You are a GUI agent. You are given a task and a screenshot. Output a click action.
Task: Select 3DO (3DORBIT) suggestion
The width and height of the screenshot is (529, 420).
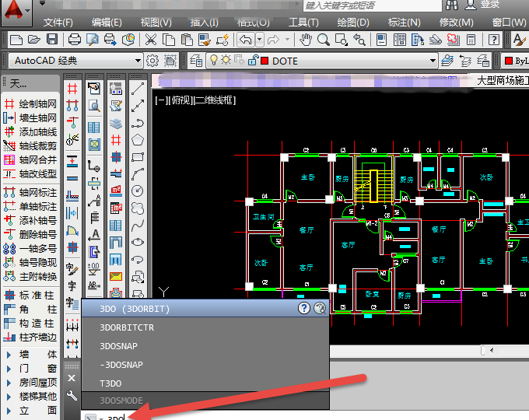(x=205, y=308)
